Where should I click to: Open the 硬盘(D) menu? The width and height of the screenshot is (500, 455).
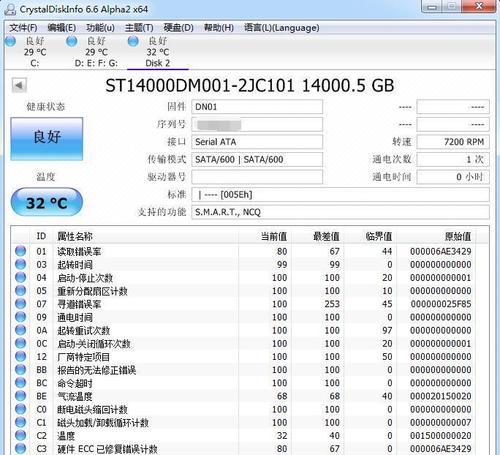click(x=178, y=28)
